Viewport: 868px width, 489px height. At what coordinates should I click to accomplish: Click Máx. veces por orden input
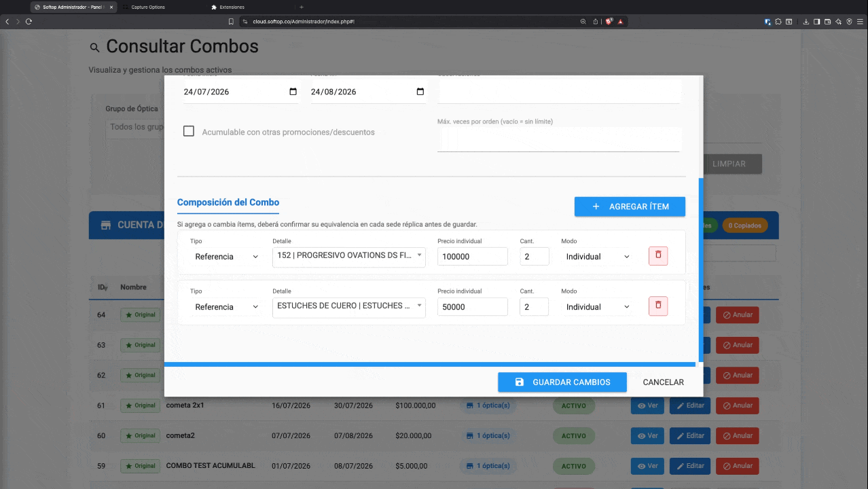click(x=559, y=139)
